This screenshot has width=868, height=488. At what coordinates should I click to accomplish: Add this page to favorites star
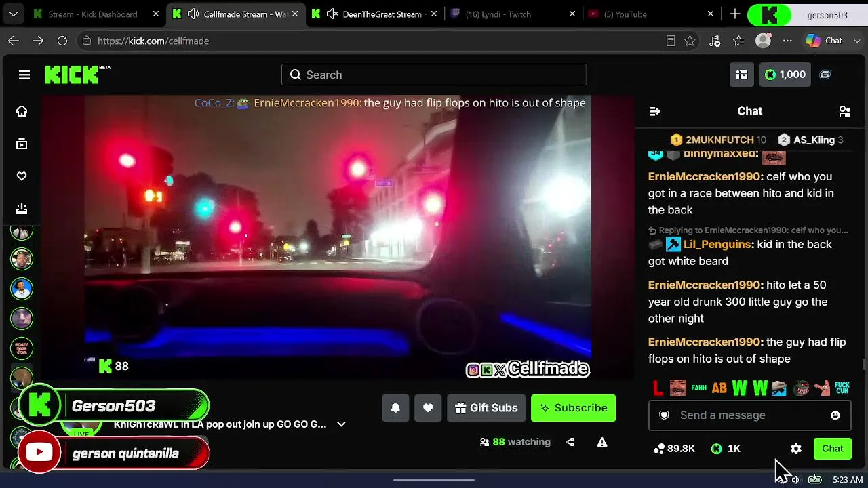pyautogui.click(x=690, y=41)
